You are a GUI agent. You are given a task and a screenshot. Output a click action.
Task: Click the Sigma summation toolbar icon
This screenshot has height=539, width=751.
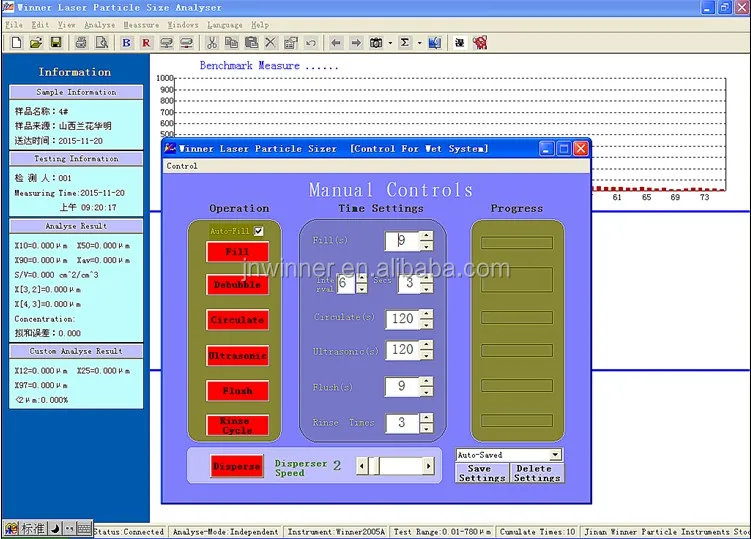[x=405, y=43]
